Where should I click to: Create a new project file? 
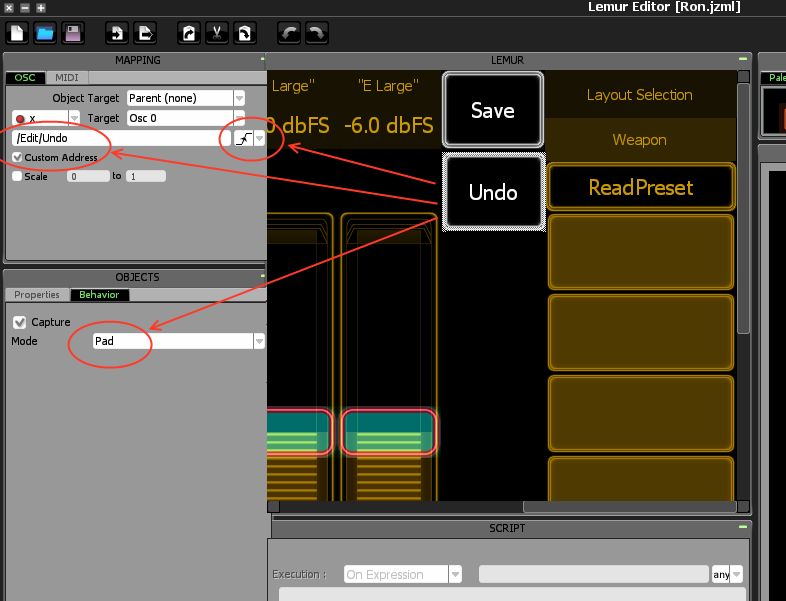17,34
